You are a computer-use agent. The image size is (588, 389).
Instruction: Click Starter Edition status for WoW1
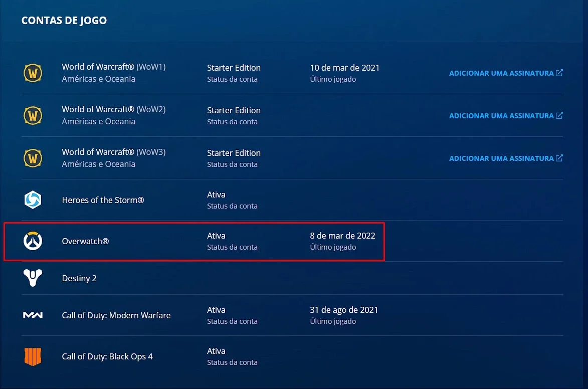(234, 68)
